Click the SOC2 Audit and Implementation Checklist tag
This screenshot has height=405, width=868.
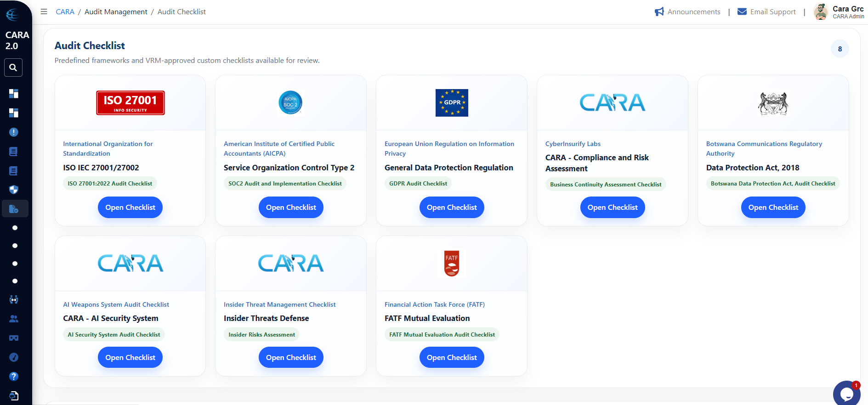pyautogui.click(x=285, y=183)
